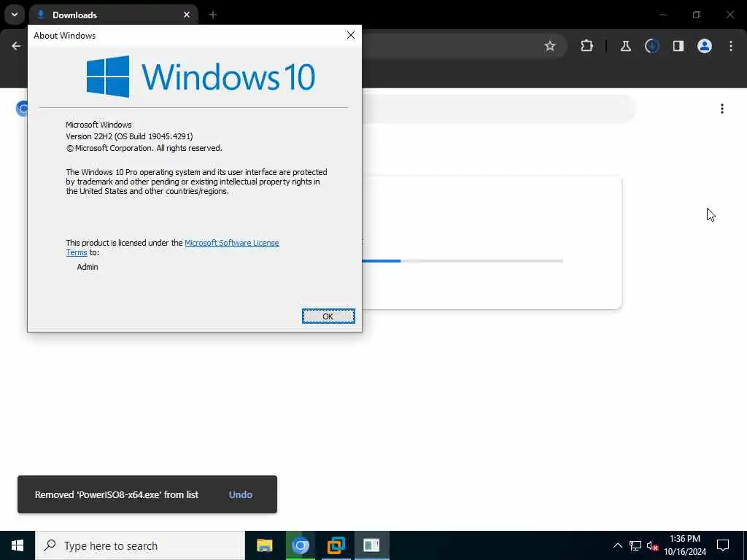Switch to Chrome taskbar icon
Image resolution: width=747 pixels, height=560 pixels.
point(300,545)
